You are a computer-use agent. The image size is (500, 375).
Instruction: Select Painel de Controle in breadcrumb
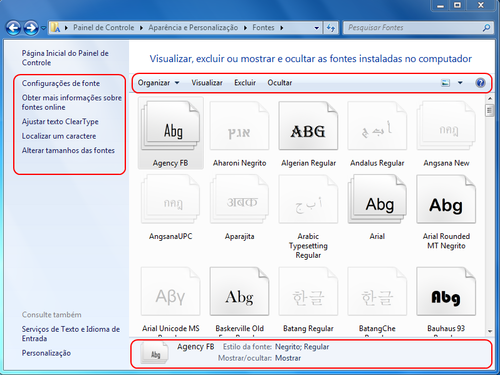point(103,28)
